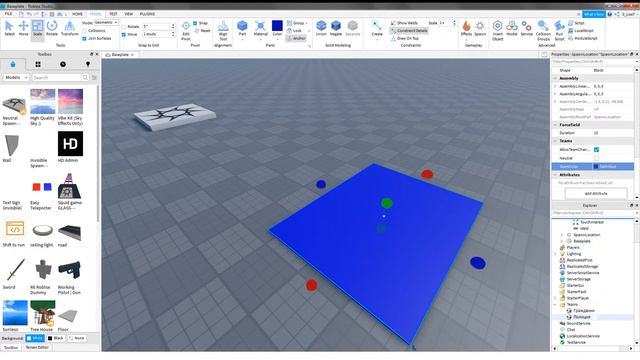Open the FILE menu
This screenshot has width=640, height=360.
(x=8, y=14)
